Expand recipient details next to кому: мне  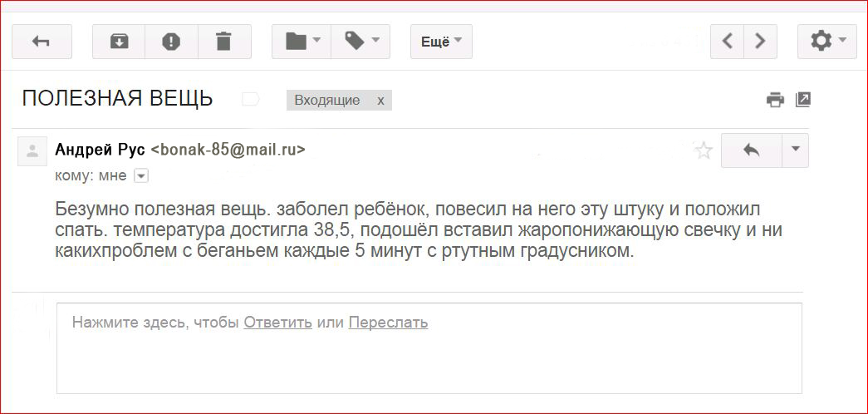(141, 176)
